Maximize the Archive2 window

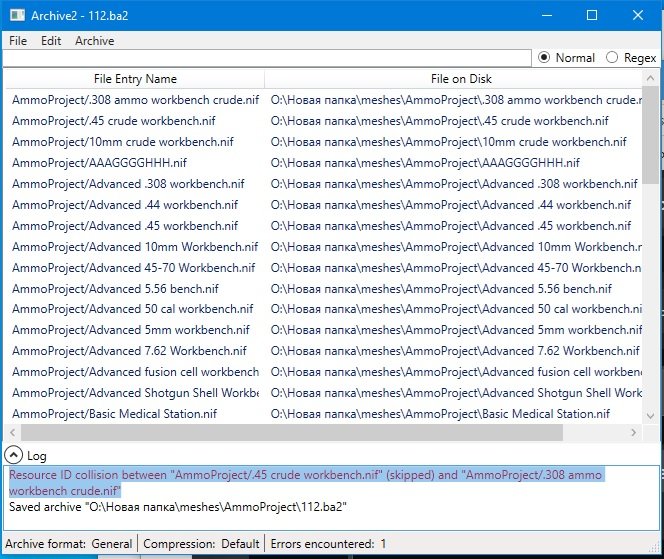tap(591, 15)
